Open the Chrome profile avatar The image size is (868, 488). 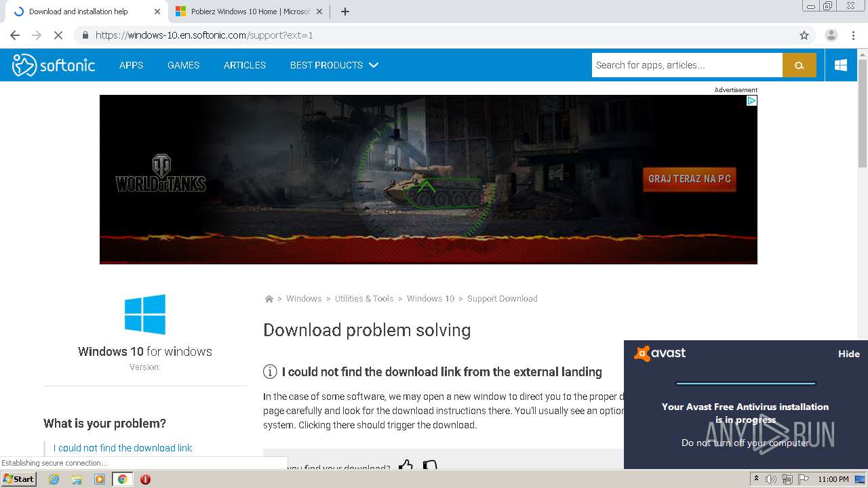tap(831, 35)
